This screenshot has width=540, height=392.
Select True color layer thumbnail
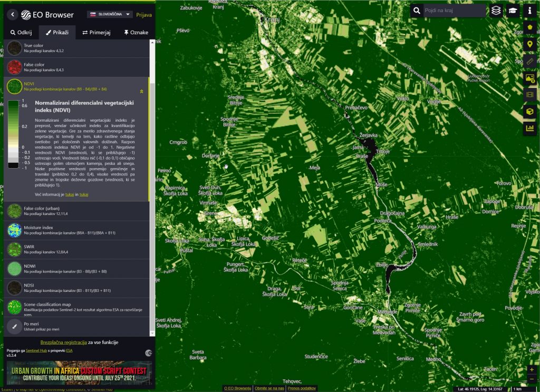coord(14,48)
